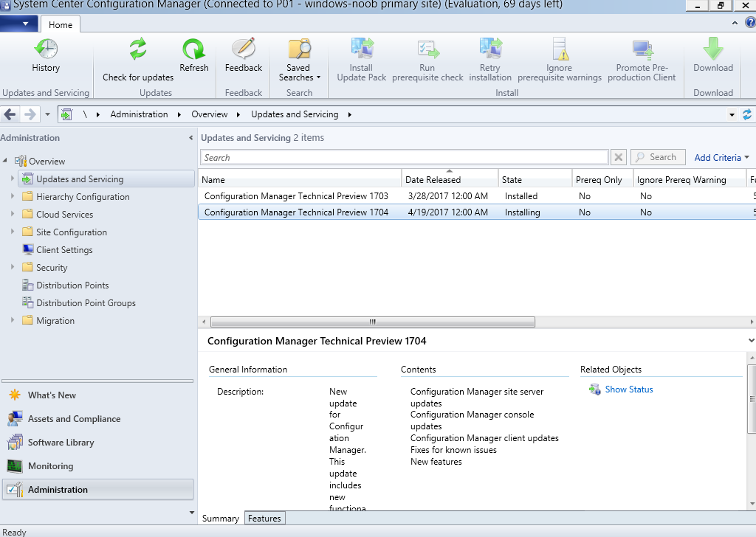Click the horizontal scrollbar thumb in list
The image size is (756, 537).
pyautogui.click(x=373, y=322)
